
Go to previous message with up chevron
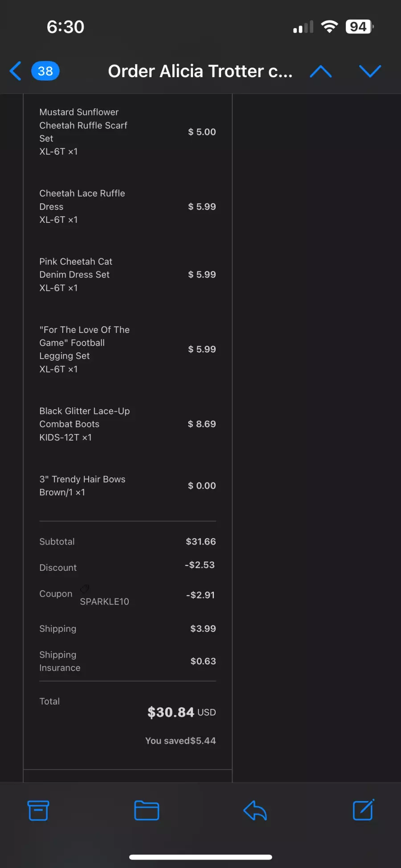pos(321,71)
